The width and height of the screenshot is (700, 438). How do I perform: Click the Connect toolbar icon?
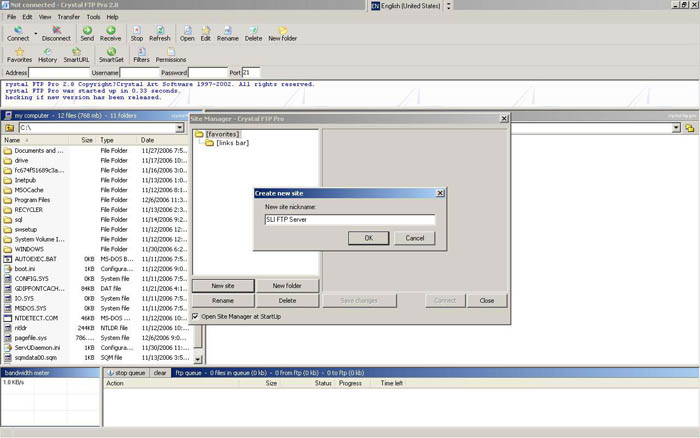pos(18,33)
